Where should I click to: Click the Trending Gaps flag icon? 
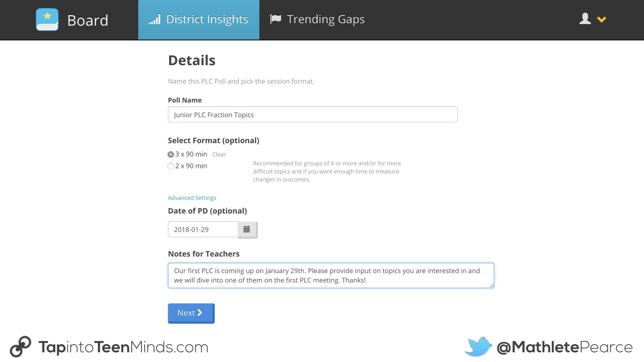tap(275, 18)
